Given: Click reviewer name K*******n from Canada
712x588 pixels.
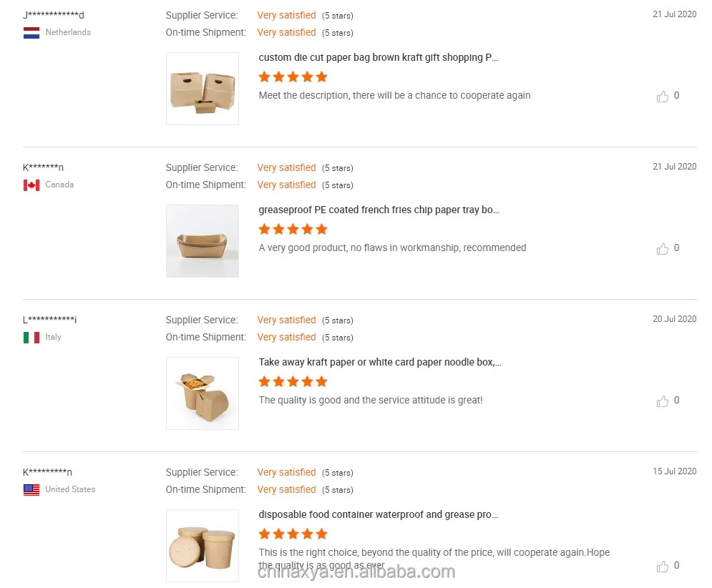Looking at the screenshot, I should (43, 168).
